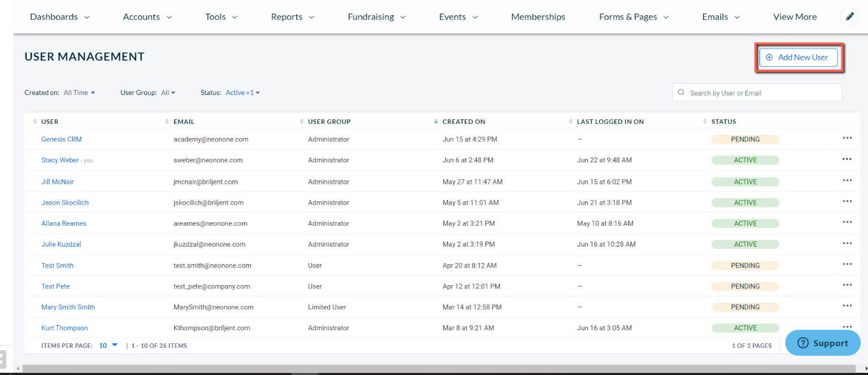Open the Fundraising menu

click(x=377, y=17)
